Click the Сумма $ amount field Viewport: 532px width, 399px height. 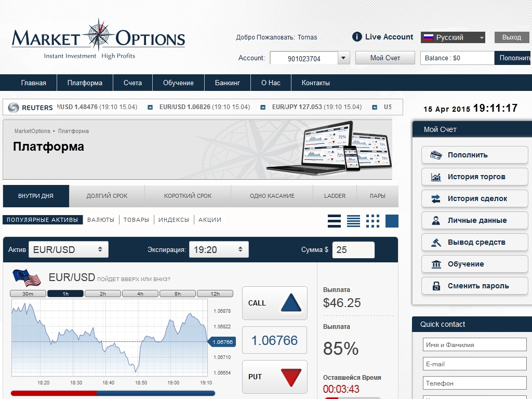(x=353, y=249)
